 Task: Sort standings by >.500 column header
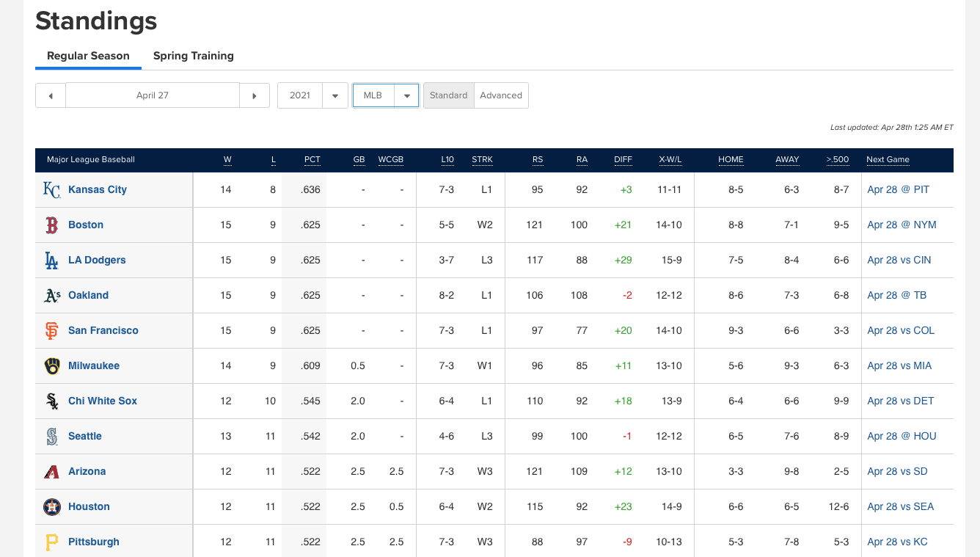(838, 159)
